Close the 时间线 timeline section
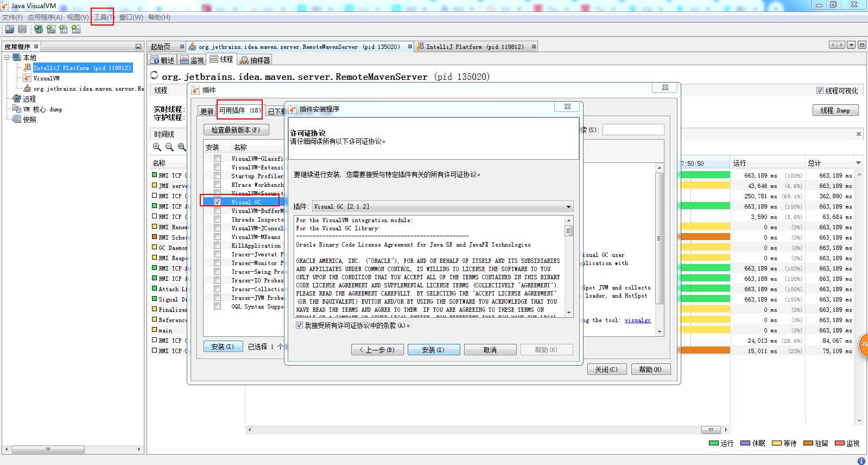Viewport: 868px width, 465px height. coord(859,134)
